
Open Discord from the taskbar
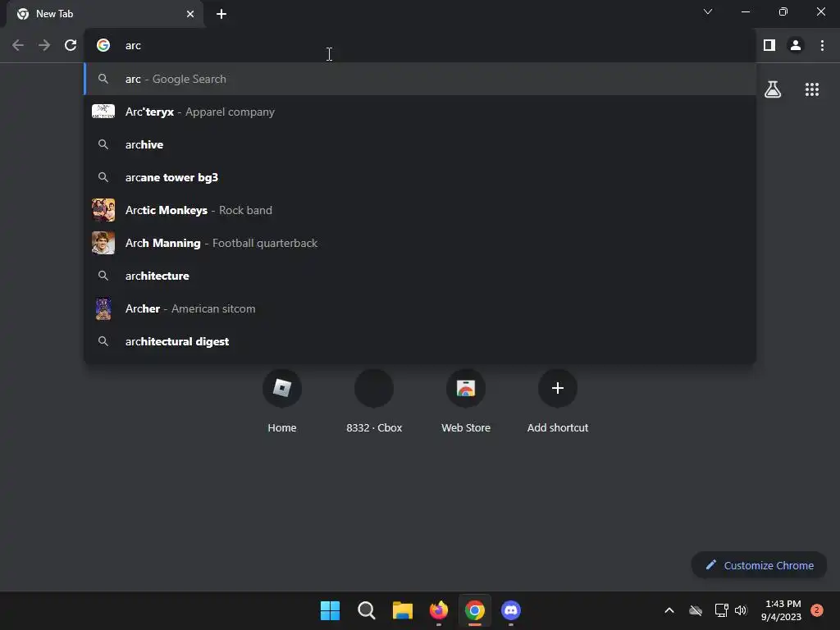pyautogui.click(x=511, y=610)
